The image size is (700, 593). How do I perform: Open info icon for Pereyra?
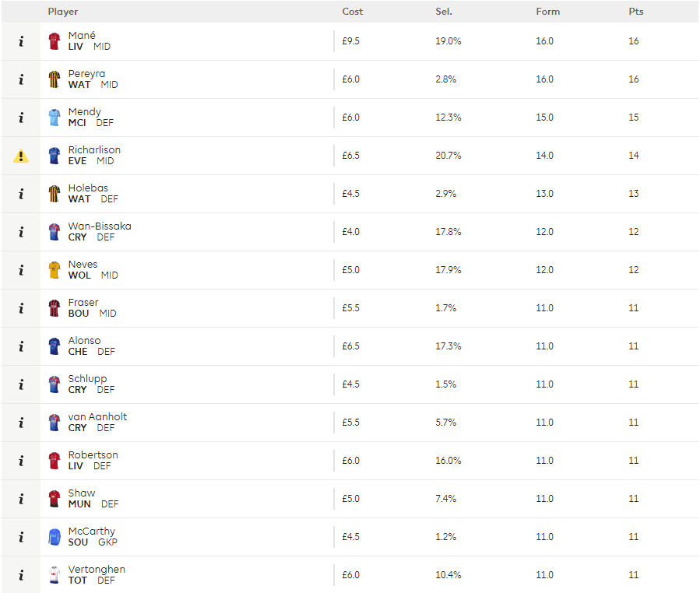(x=21, y=79)
